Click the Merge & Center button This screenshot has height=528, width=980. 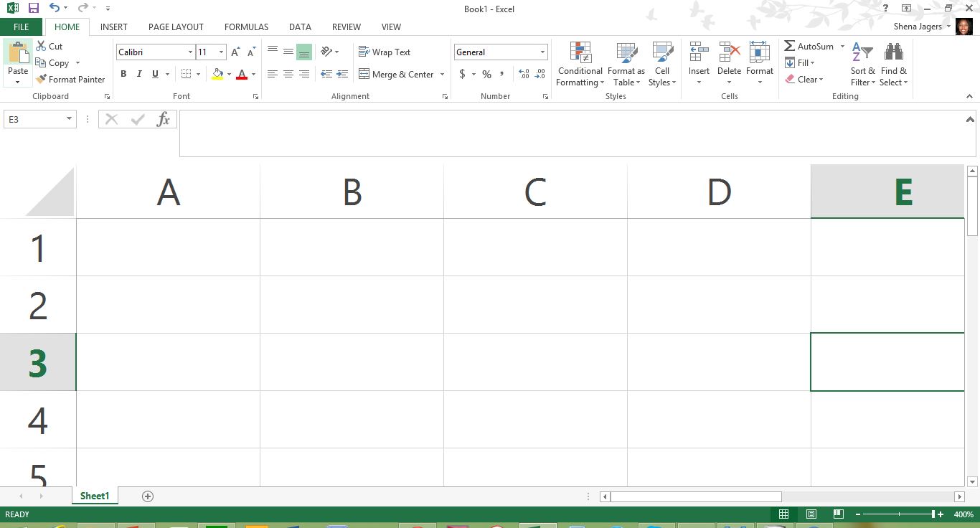tap(397, 74)
